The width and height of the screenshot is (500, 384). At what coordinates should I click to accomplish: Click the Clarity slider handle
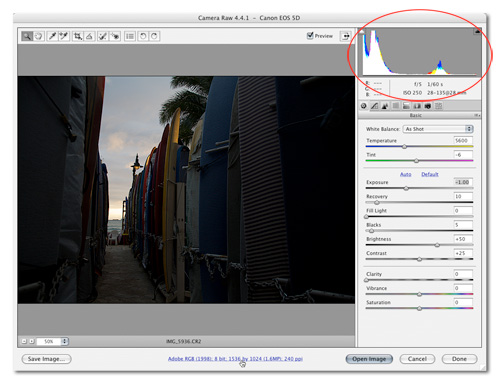pos(366,280)
